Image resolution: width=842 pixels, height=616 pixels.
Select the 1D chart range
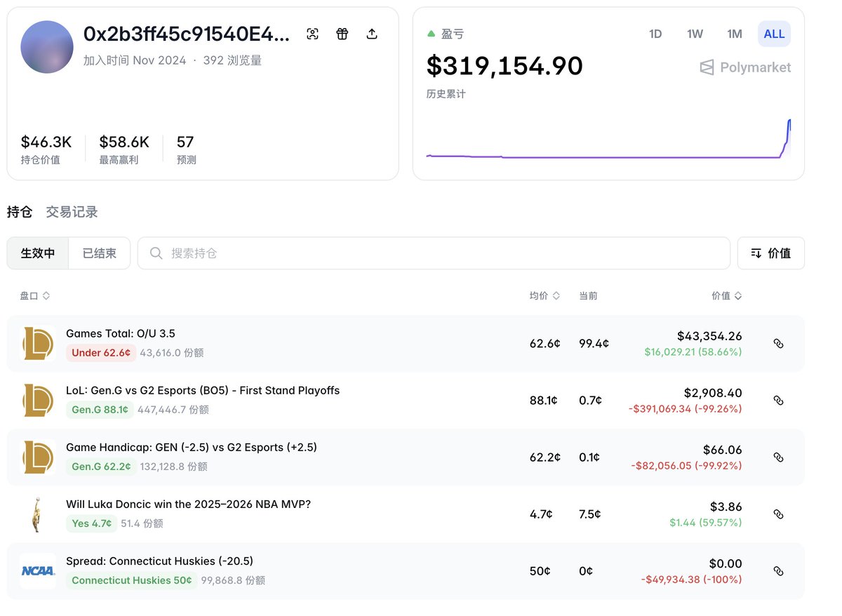(655, 34)
